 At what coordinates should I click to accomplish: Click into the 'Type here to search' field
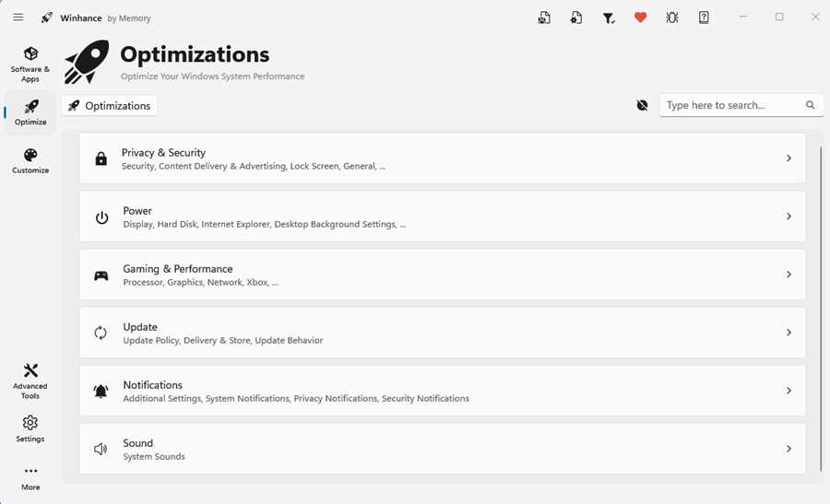729,105
